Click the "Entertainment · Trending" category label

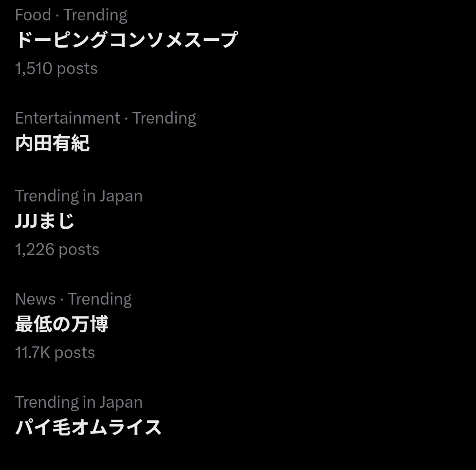(105, 118)
